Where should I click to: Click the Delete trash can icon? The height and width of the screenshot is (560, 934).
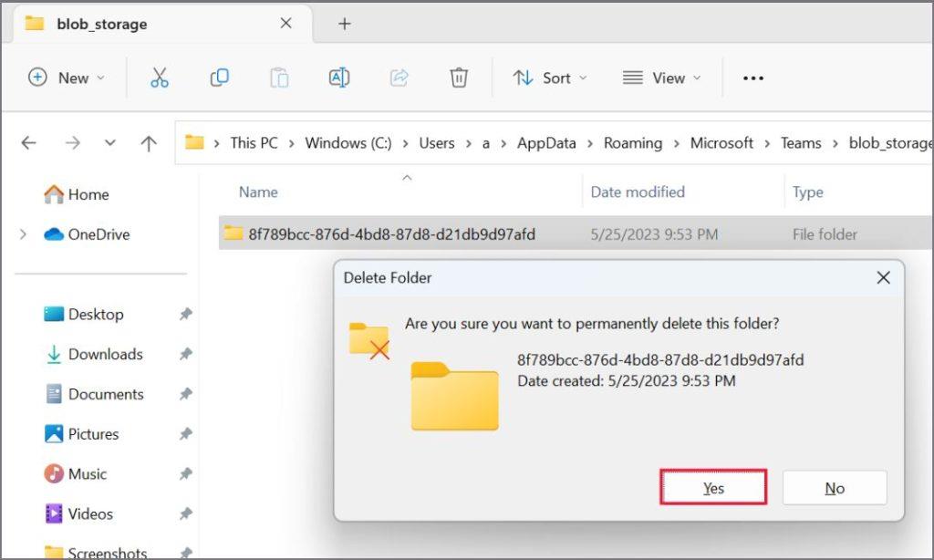point(459,78)
